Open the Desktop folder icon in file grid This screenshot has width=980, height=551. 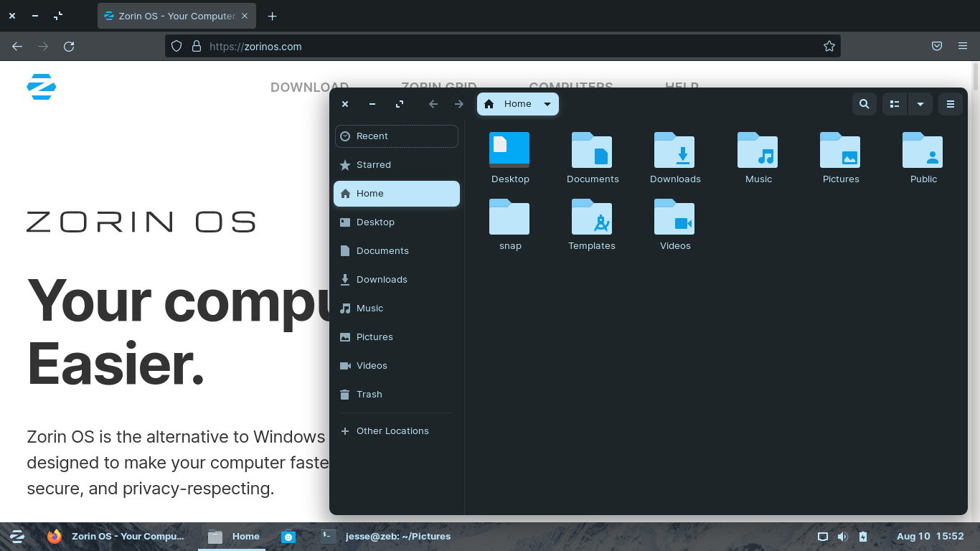509,150
